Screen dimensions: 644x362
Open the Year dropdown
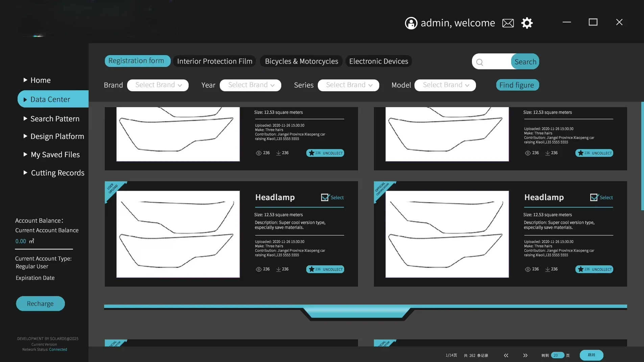point(251,85)
